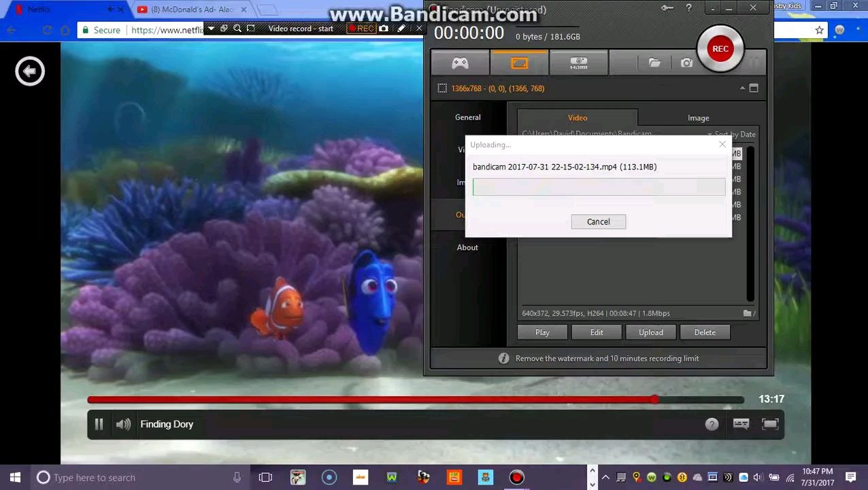Click the upload progress bar
Screen dimensions: 868x490
(599, 187)
